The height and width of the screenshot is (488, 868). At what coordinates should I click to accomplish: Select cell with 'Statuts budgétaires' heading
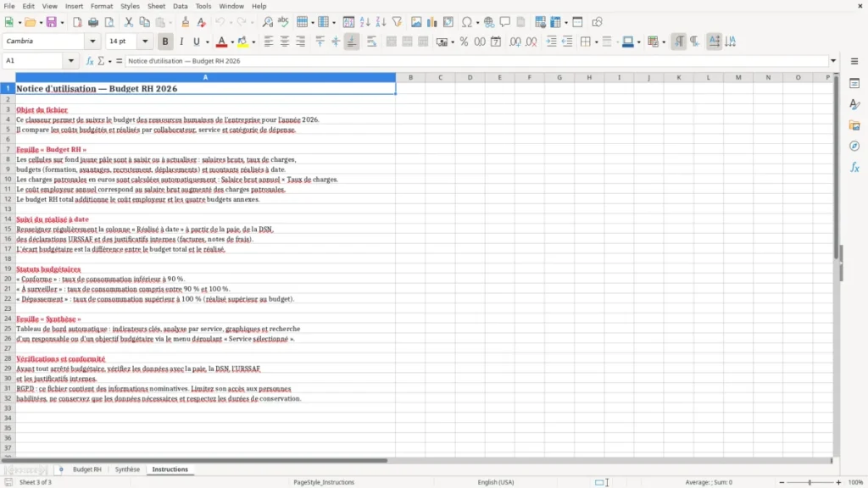click(205, 269)
